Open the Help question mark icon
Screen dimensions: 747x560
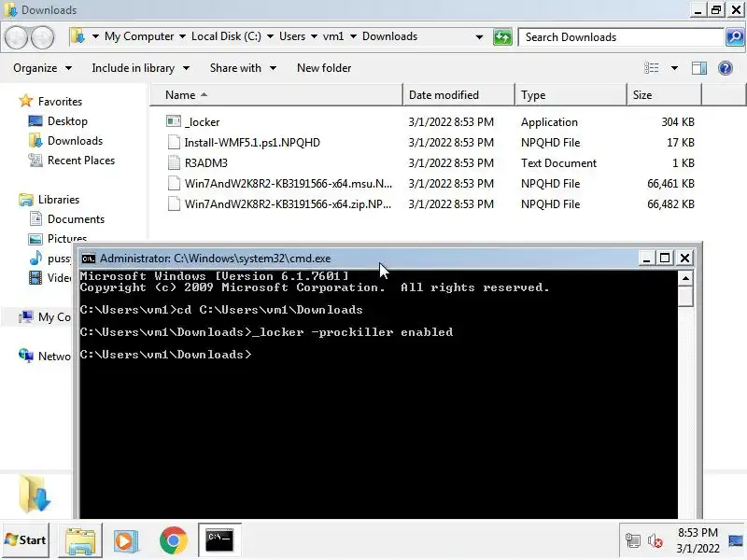[x=726, y=68]
